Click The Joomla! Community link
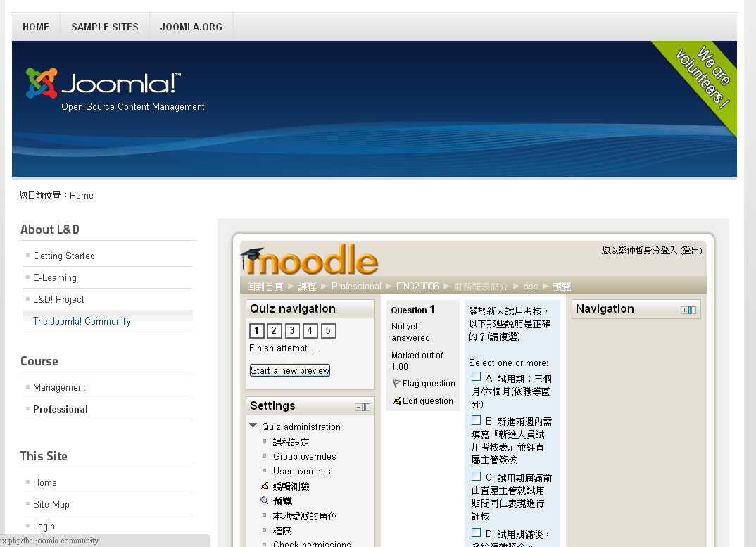 tap(82, 321)
